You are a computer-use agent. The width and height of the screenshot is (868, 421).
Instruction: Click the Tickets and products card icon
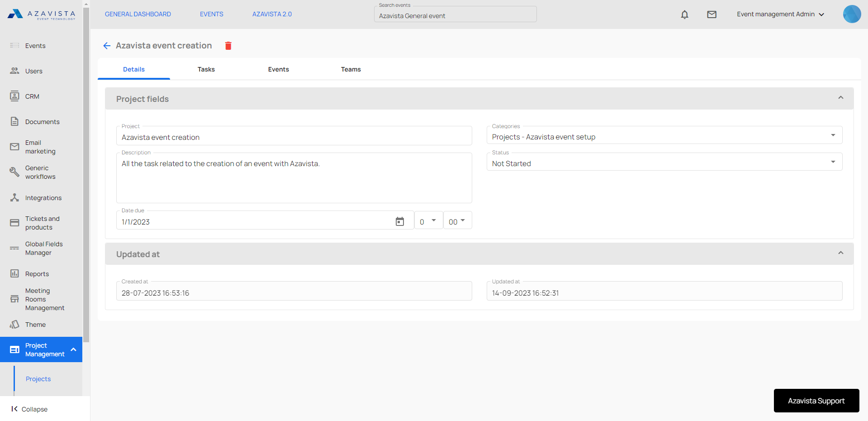[x=14, y=223]
